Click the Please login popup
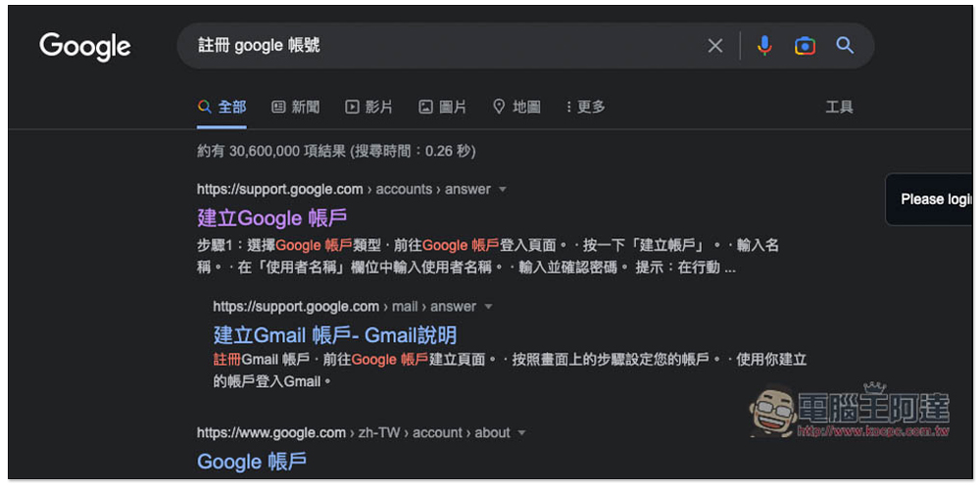Viewport: 980px width, 485px height. [929, 199]
